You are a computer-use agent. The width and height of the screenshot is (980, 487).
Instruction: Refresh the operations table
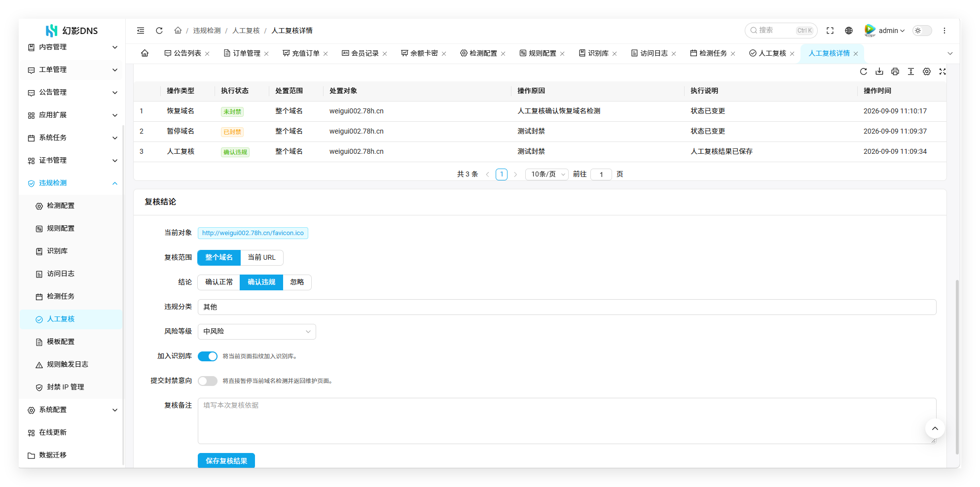click(864, 71)
